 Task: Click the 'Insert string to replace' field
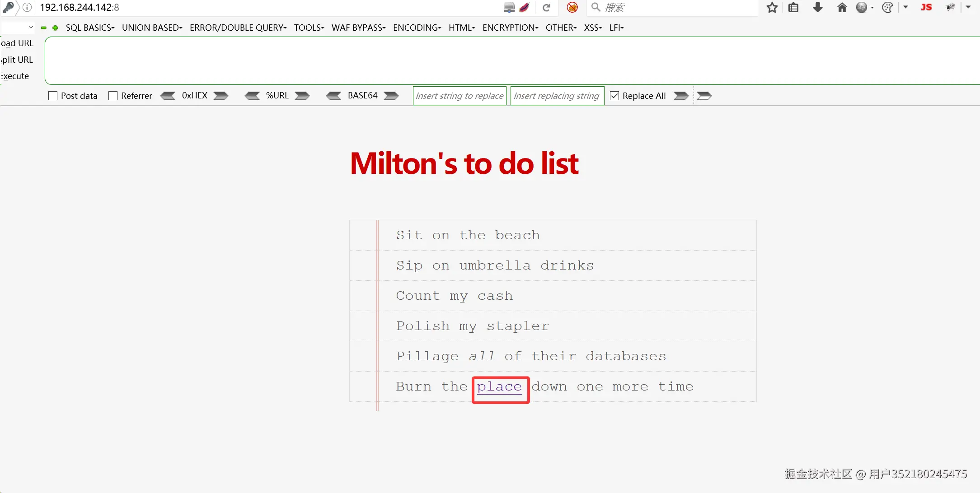[459, 96]
